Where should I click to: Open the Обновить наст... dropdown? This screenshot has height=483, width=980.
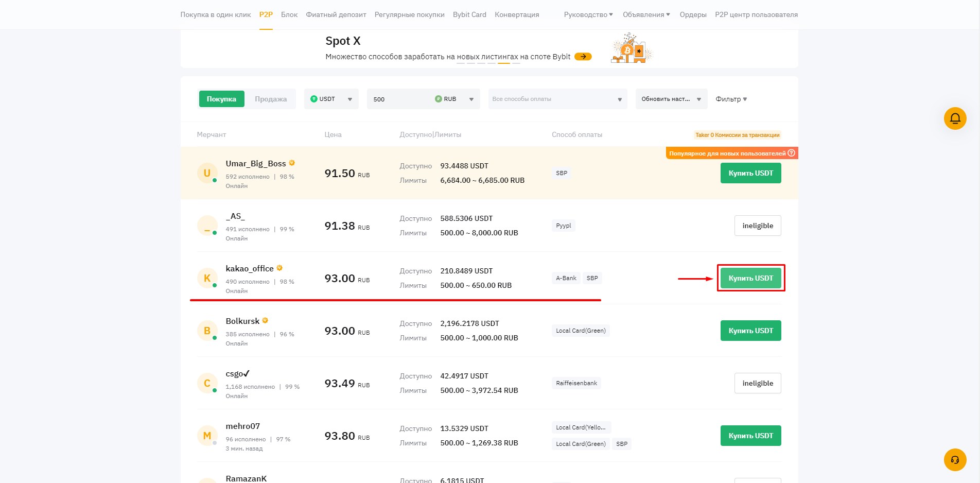[671, 99]
